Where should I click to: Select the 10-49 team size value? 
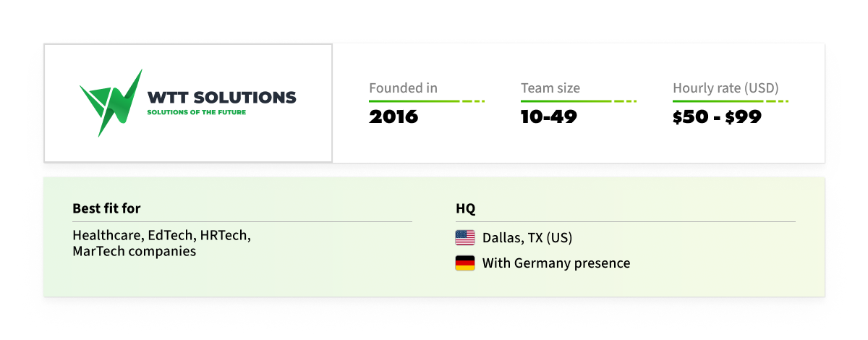pyautogui.click(x=549, y=117)
